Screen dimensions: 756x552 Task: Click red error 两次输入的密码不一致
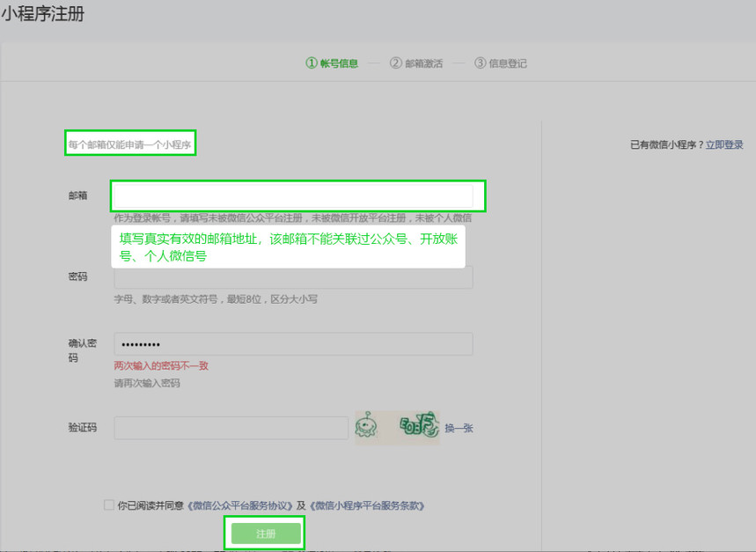[x=161, y=366]
